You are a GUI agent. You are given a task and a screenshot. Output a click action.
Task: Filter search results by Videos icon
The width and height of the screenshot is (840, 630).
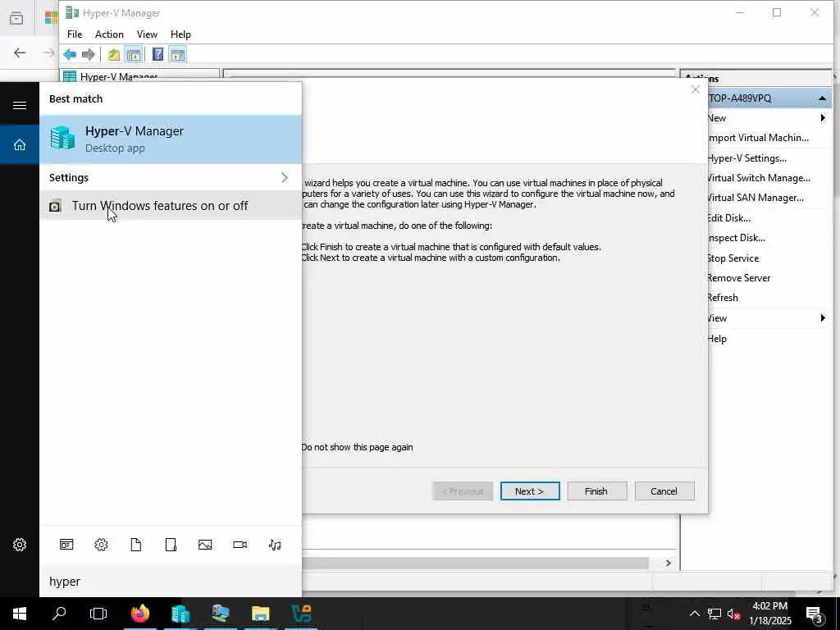pyautogui.click(x=240, y=545)
